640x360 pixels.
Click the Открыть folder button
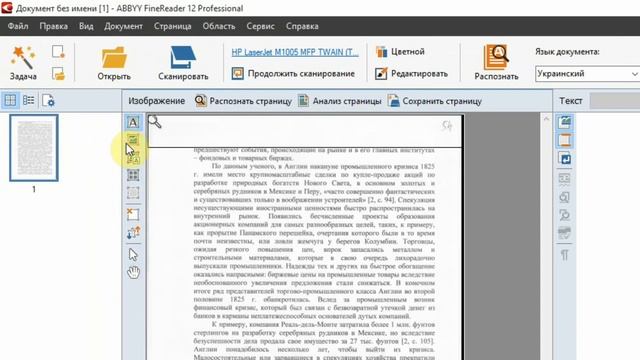point(114,62)
